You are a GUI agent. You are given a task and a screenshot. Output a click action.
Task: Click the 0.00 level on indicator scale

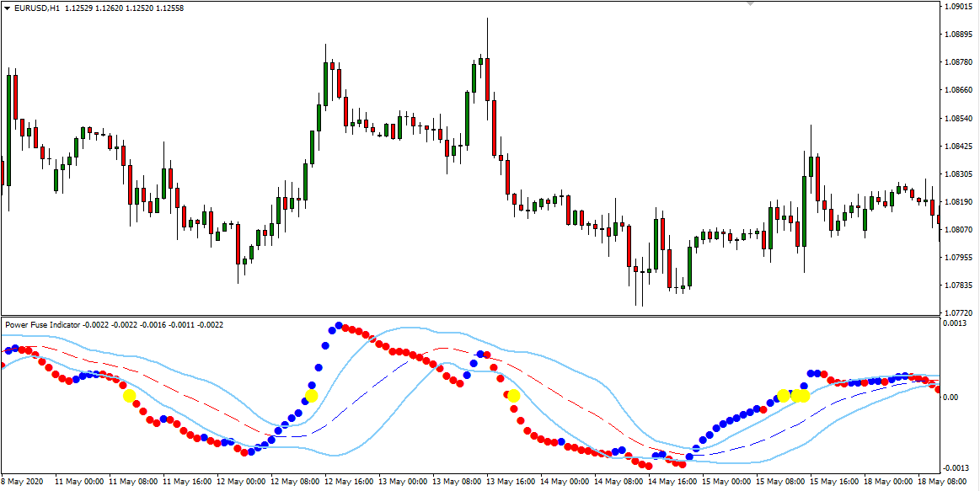click(951, 398)
